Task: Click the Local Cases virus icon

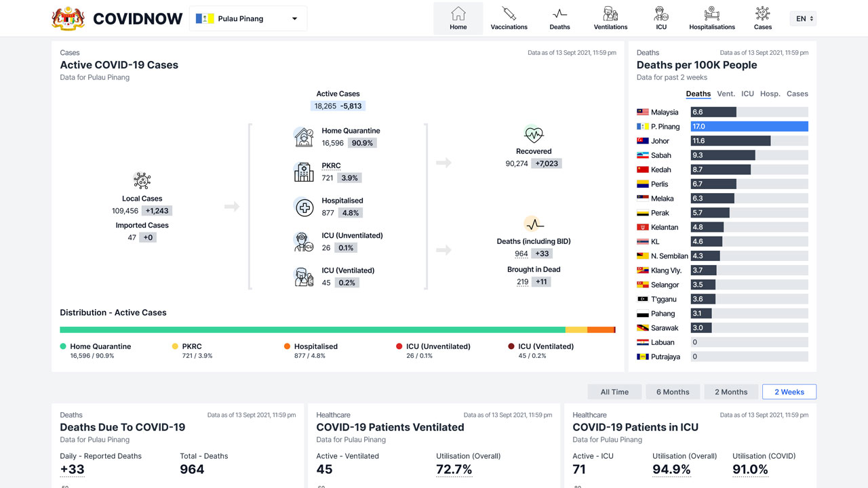Action: (142, 180)
